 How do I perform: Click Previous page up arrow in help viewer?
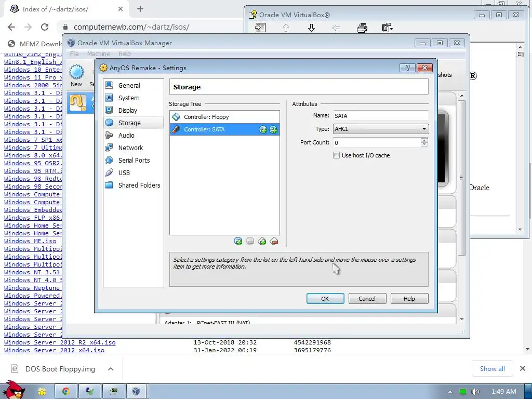pos(286,28)
